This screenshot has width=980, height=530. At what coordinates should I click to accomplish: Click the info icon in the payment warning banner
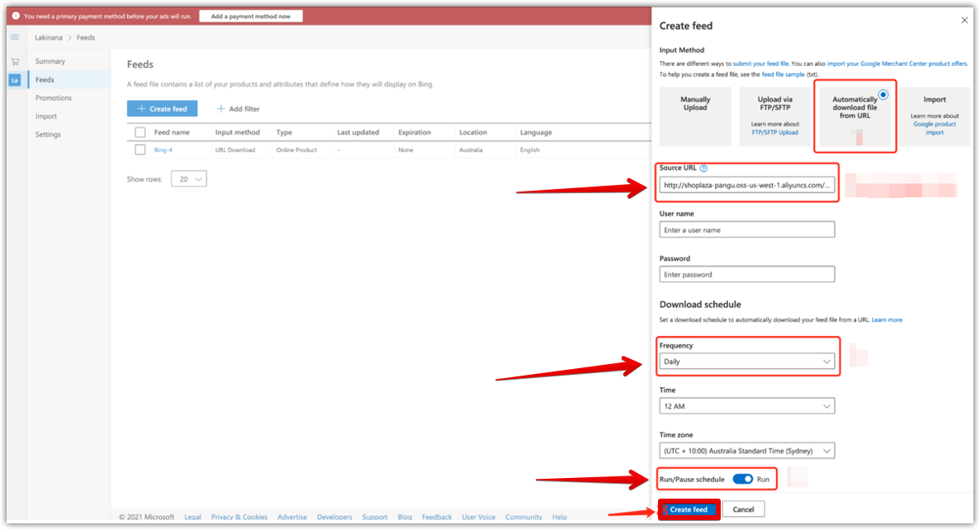(x=16, y=17)
